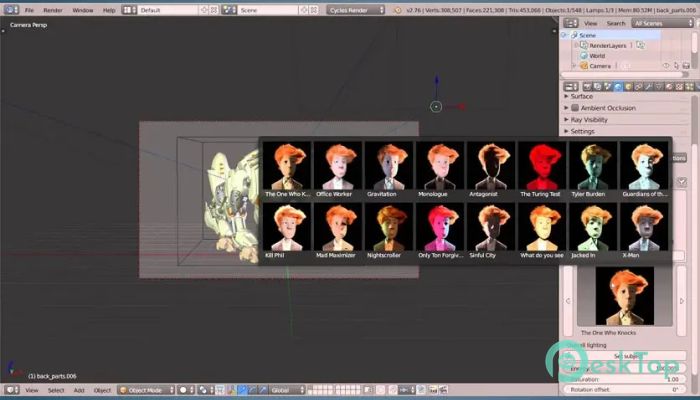
Task: Open the File menu
Action: [x=29, y=10]
